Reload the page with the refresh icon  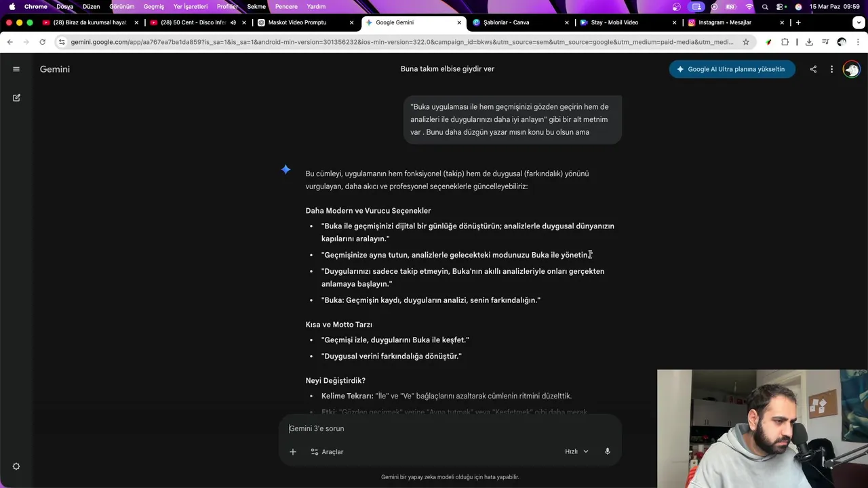42,42
